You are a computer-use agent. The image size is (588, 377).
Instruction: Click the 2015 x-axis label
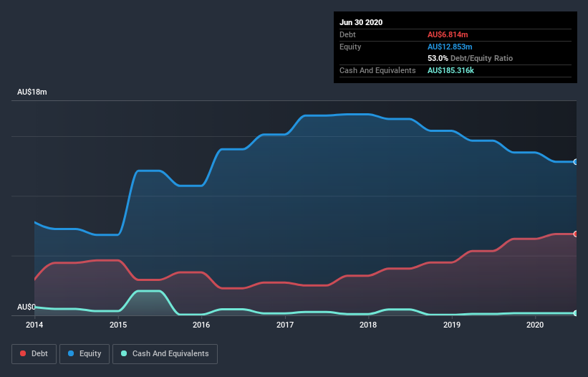pyautogui.click(x=118, y=325)
